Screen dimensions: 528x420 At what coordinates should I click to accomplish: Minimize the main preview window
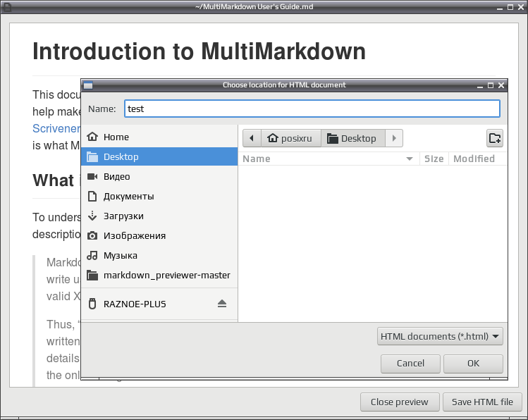coord(500,8)
